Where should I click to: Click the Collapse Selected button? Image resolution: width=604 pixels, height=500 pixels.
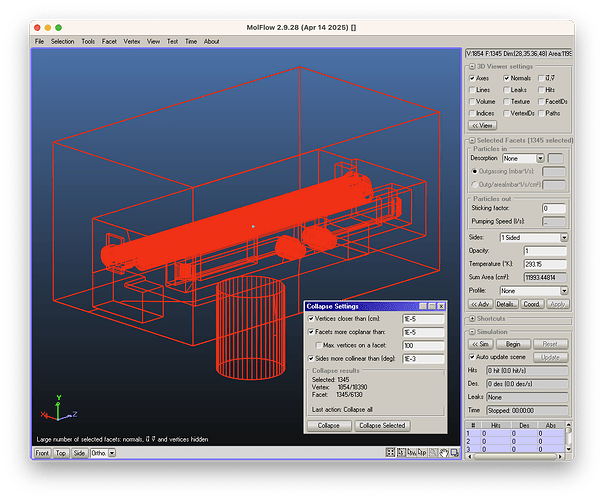click(382, 426)
